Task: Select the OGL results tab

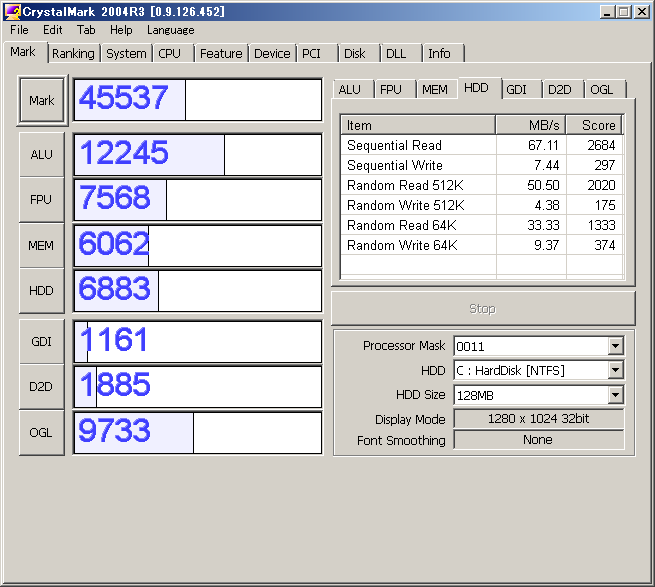Action: (x=601, y=89)
